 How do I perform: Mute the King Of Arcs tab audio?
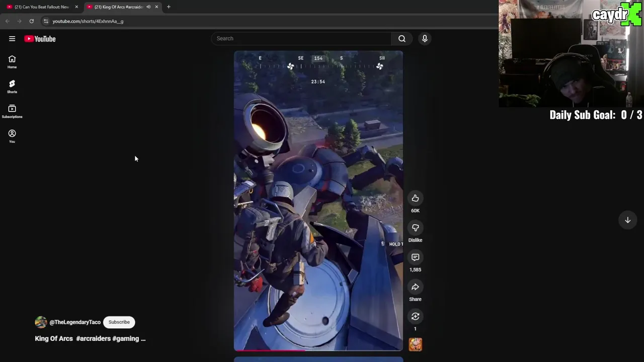click(148, 7)
